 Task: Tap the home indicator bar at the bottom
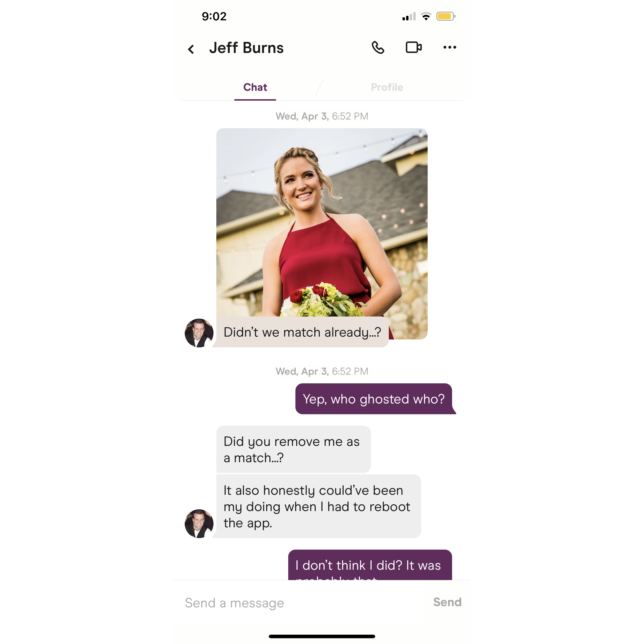click(322, 636)
